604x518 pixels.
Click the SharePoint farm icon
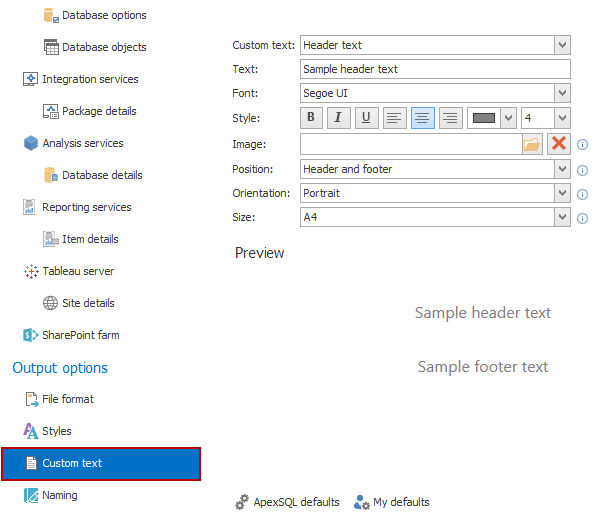click(31, 335)
